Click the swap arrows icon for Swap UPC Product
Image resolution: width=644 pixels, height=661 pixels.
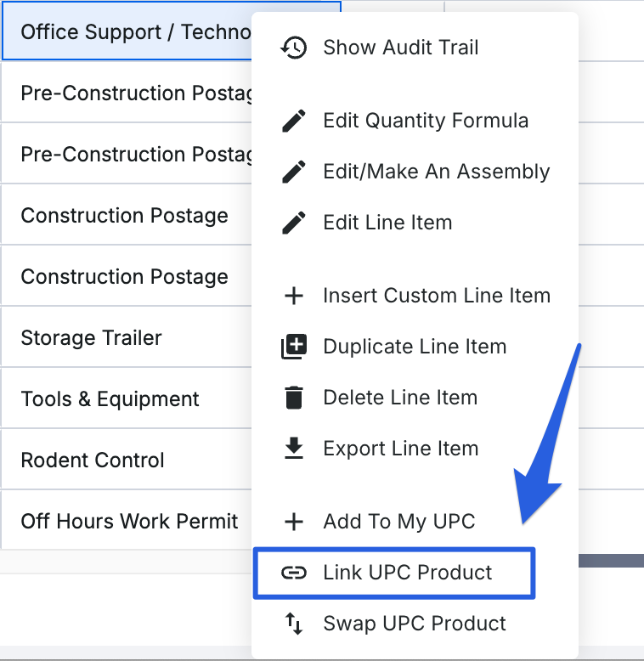point(293,624)
